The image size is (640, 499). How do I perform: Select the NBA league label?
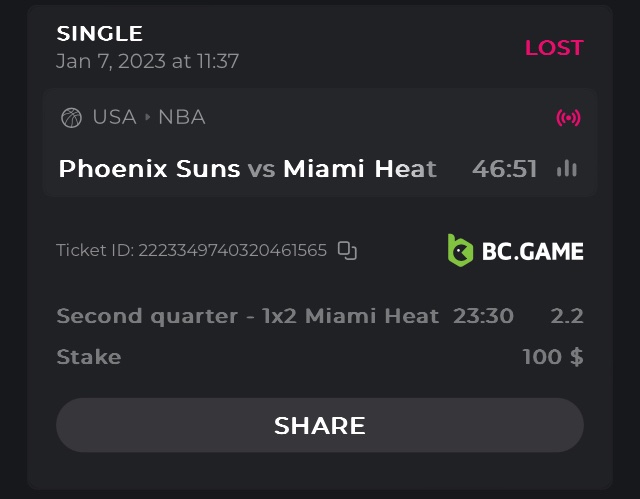coord(182,118)
